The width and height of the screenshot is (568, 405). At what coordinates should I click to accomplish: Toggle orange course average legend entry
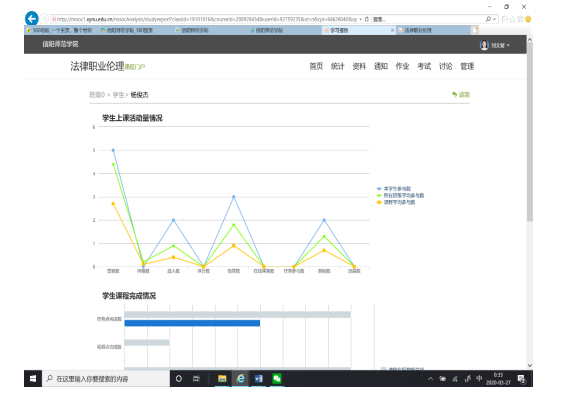[396, 202]
